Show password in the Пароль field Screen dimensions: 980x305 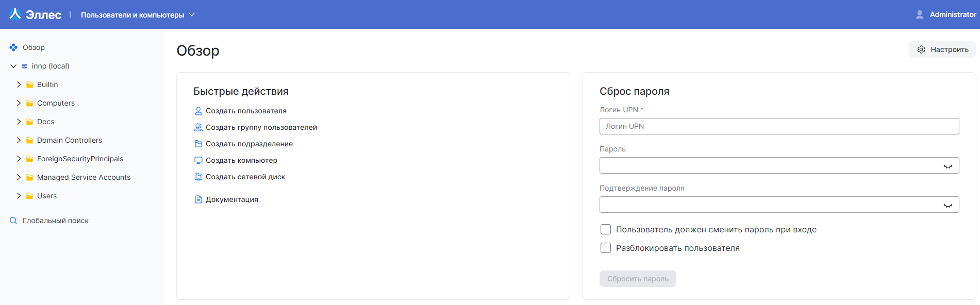click(948, 166)
